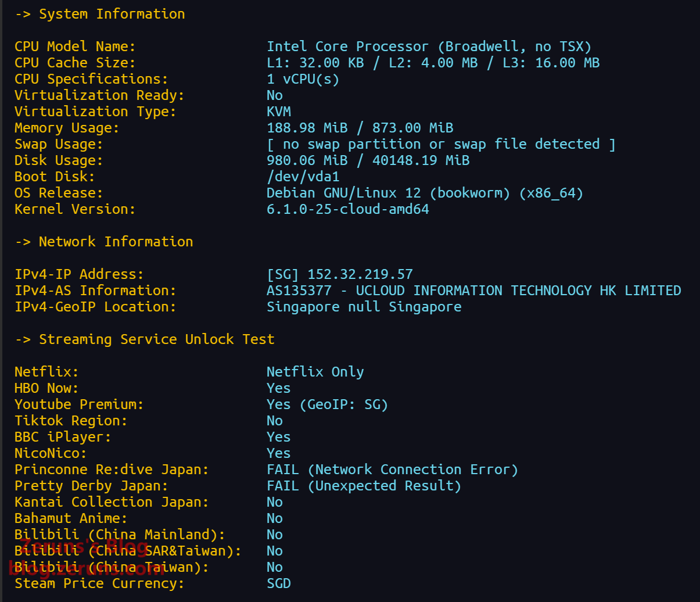Image resolution: width=700 pixels, height=602 pixels.
Task: Click the CPU Cache Size value
Action: tap(433, 63)
